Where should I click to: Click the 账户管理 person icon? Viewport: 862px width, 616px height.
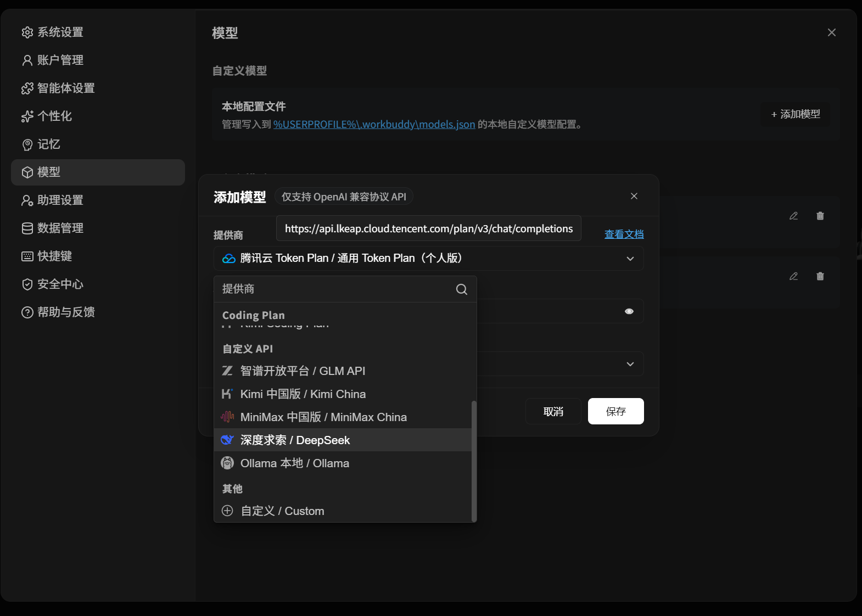point(27,60)
